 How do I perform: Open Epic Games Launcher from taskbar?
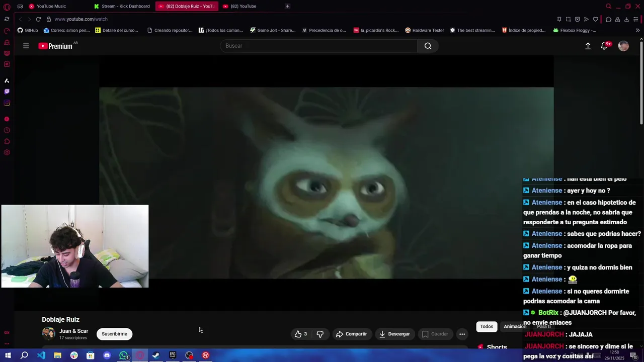[x=173, y=355]
